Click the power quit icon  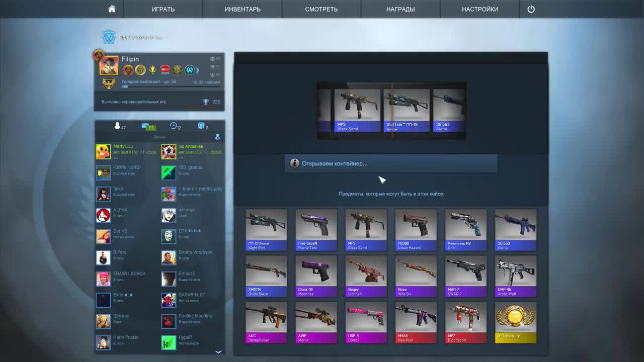click(x=531, y=9)
